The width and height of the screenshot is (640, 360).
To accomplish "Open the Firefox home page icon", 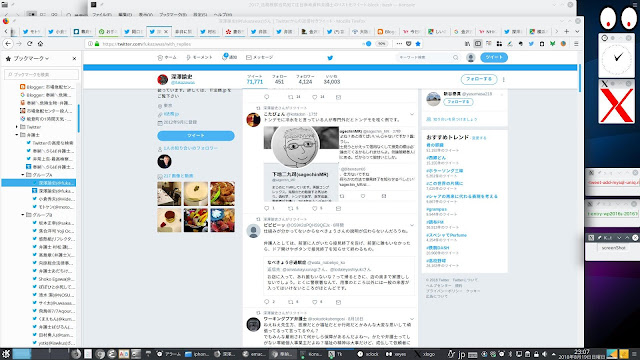I will pos(40,44).
